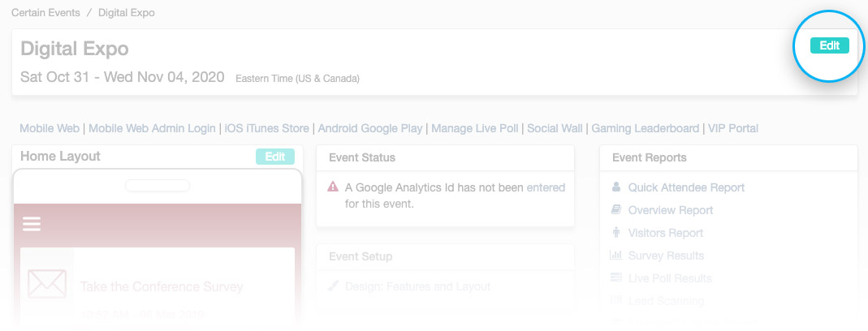This screenshot has width=868, height=331.
Task: Click the list icon beside Live Poll Results
Action: [616, 278]
